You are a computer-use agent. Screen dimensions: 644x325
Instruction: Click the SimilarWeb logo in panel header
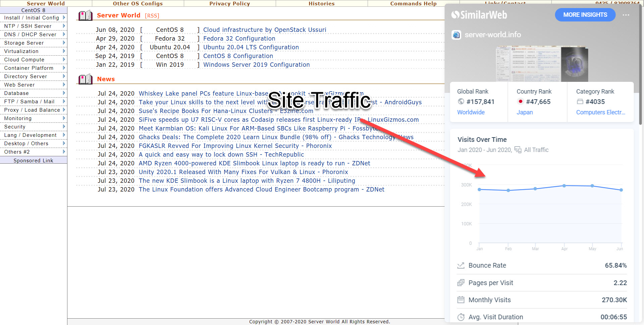pos(479,15)
